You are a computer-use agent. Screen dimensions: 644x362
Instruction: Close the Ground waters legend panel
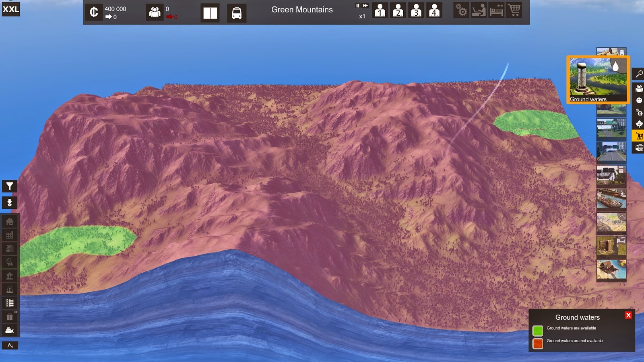coord(628,315)
